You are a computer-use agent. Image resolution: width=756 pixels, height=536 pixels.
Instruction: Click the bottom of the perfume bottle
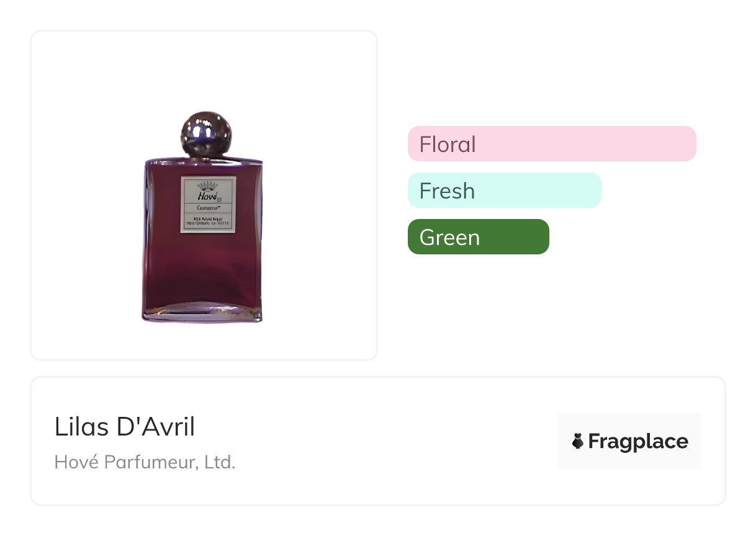pyautogui.click(x=202, y=313)
